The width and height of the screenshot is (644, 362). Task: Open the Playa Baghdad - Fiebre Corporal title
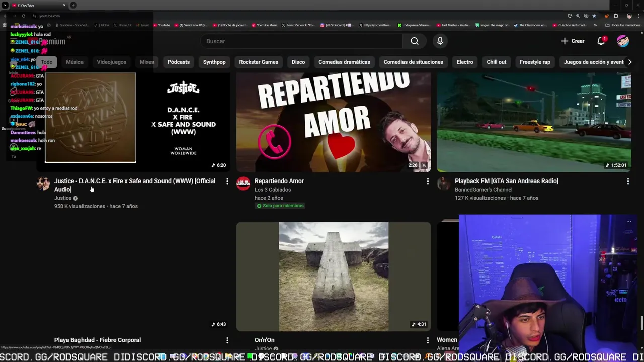(x=98, y=340)
